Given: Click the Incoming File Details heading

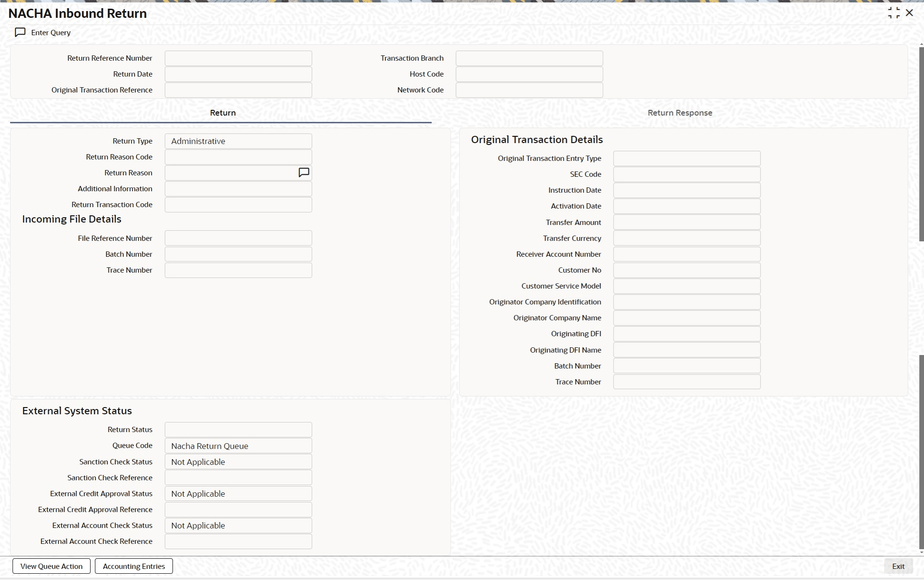Looking at the screenshot, I should pyautogui.click(x=72, y=219).
